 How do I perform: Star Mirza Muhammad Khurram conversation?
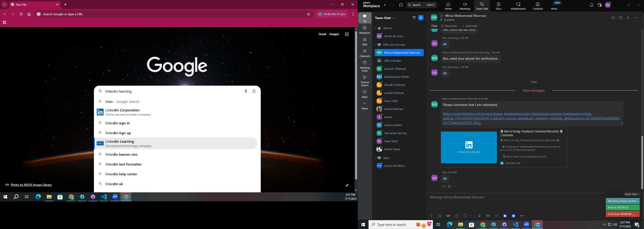coord(442,15)
